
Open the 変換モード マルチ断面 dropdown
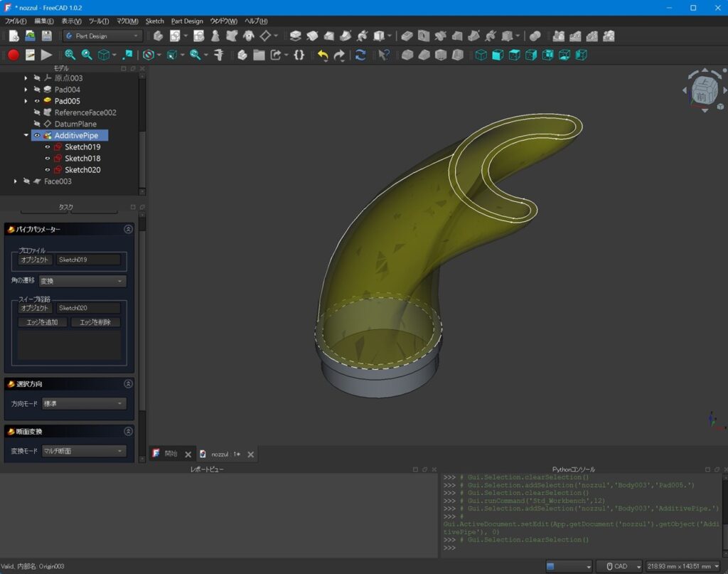(x=83, y=451)
